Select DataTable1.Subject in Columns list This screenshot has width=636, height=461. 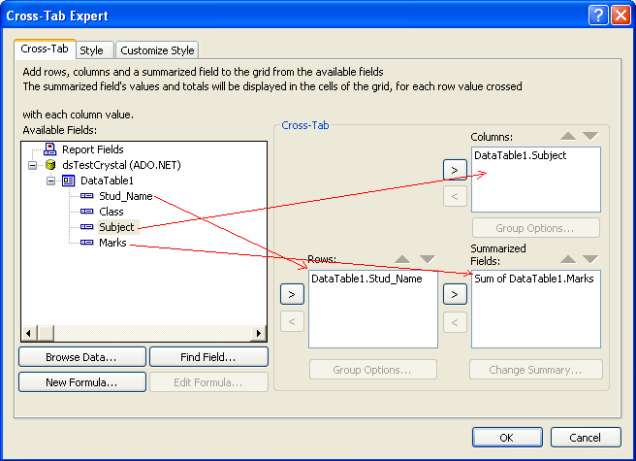(518, 156)
